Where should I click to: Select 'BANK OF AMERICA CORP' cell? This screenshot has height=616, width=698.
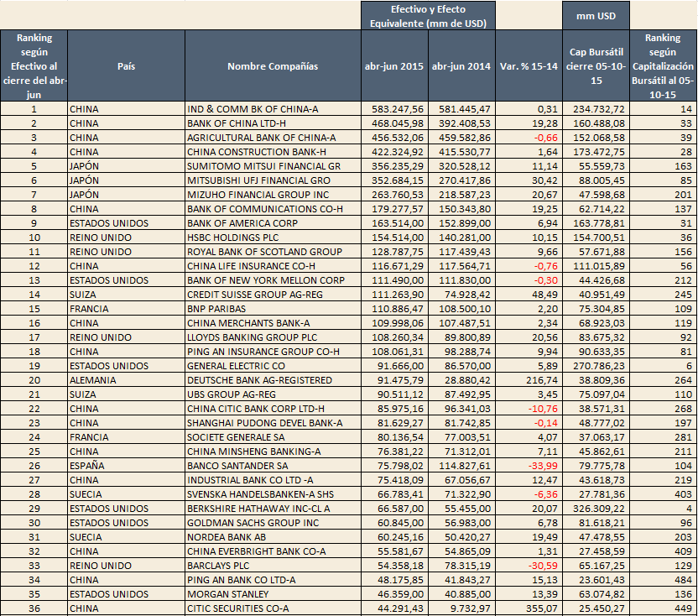[x=273, y=223]
